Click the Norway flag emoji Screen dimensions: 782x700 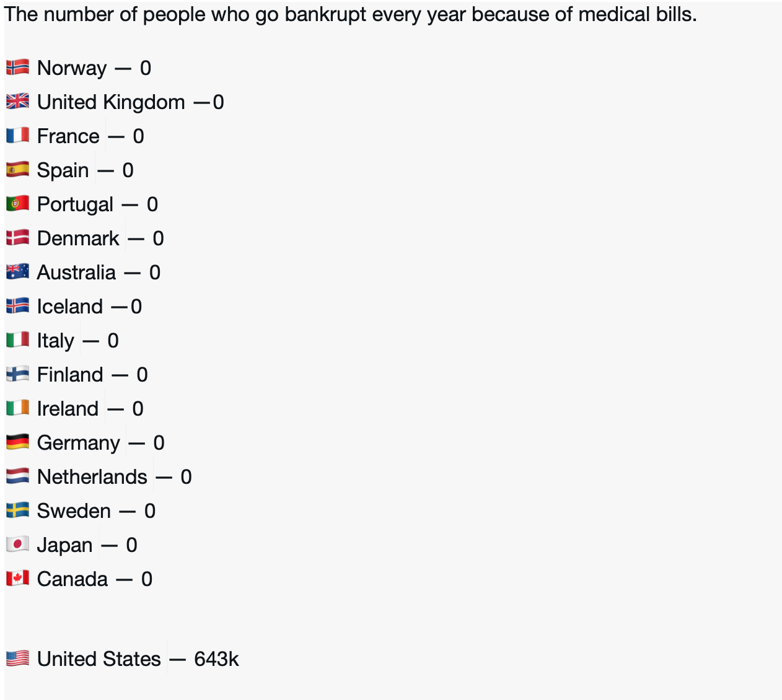click(x=17, y=67)
